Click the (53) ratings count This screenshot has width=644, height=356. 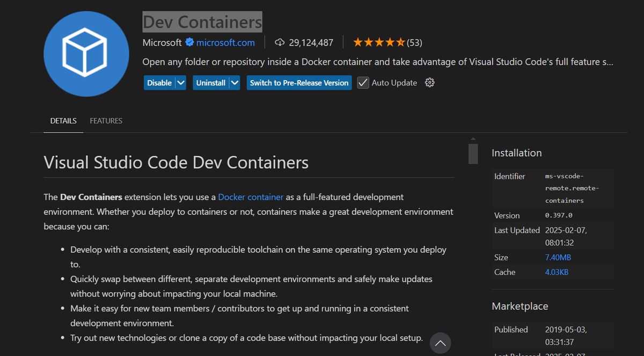click(414, 41)
